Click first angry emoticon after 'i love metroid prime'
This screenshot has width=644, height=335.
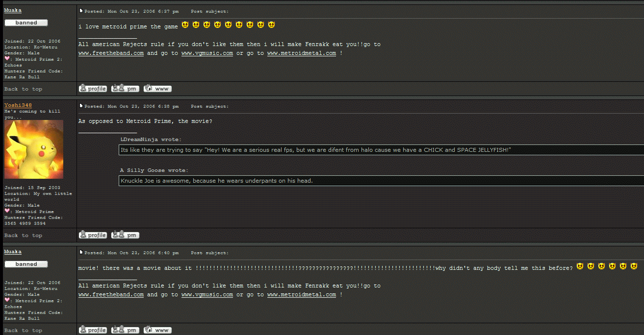pos(185,24)
